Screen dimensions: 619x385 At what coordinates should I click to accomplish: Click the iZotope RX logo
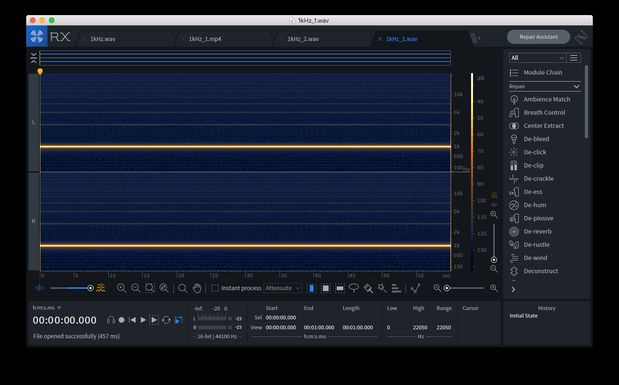[x=37, y=37]
